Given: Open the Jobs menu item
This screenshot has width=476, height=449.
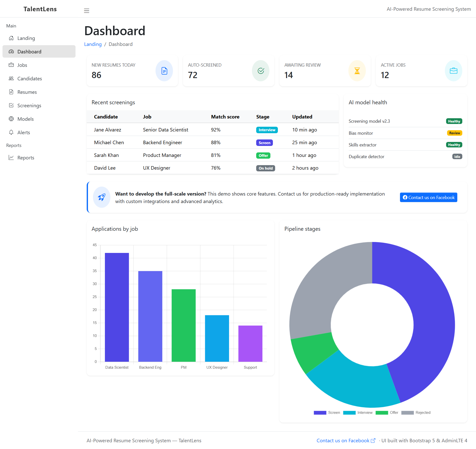Looking at the screenshot, I should click(22, 65).
